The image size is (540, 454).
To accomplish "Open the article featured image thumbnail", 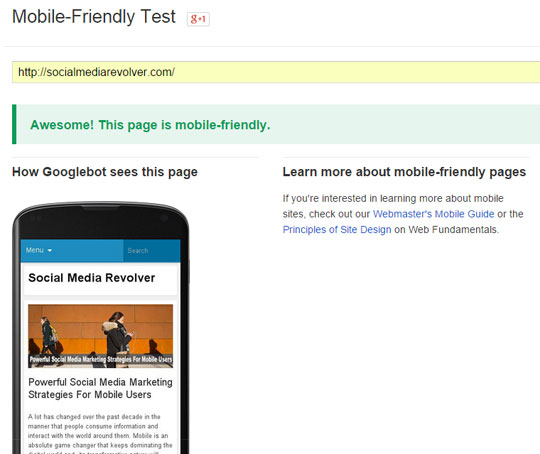I will (x=101, y=336).
